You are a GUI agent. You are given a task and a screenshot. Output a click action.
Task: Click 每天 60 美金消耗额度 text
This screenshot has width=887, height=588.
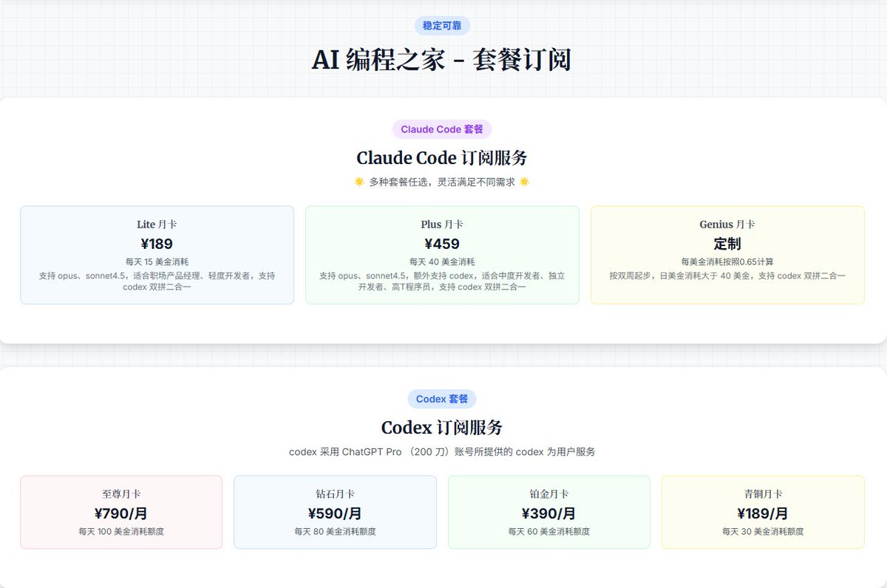[548, 531]
